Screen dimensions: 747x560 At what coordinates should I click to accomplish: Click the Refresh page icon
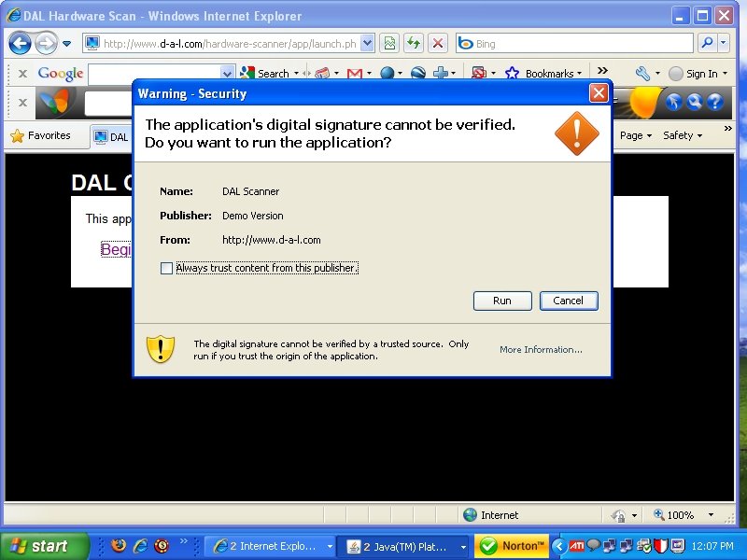coord(414,44)
